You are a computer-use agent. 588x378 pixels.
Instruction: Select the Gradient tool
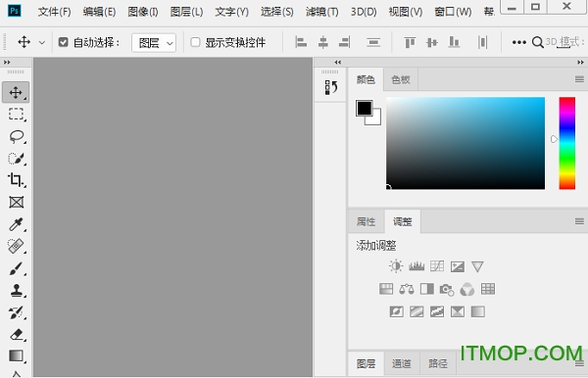[x=16, y=355]
